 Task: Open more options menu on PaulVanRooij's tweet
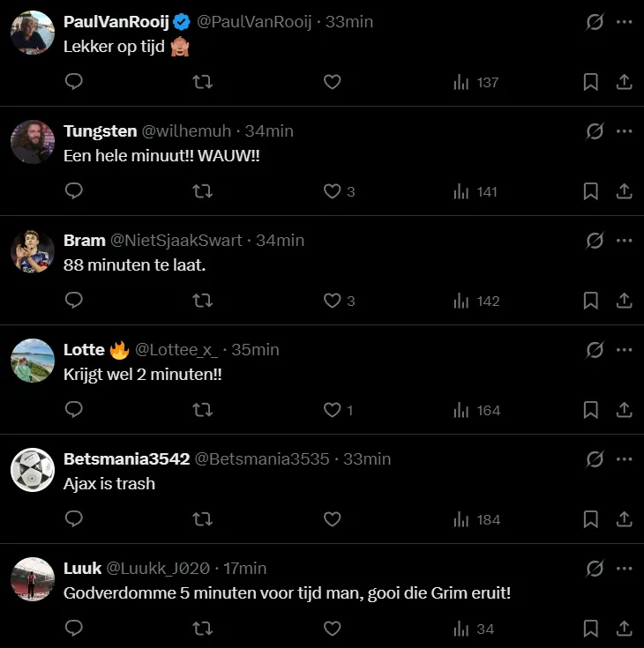pos(625,21)
